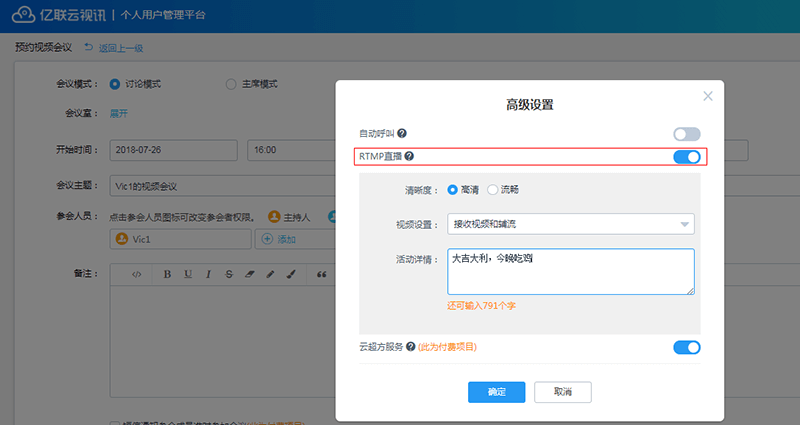
Task: Turn off the 云超方服务 switch
Action: pos(687,347)
